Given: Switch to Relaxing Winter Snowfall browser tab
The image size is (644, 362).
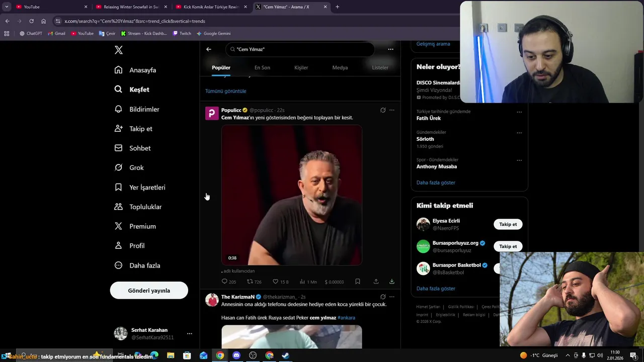Looking at the screenshot, I should click(131, 7).
